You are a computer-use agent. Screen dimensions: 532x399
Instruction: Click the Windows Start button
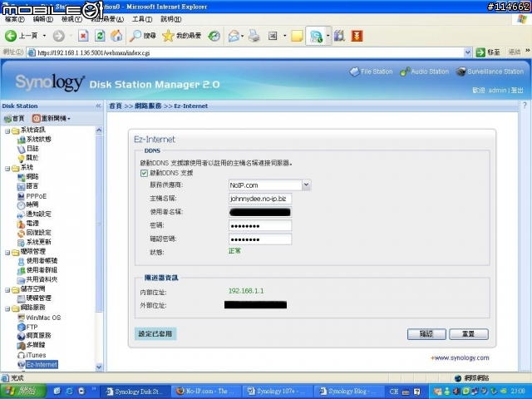[23, 392]
